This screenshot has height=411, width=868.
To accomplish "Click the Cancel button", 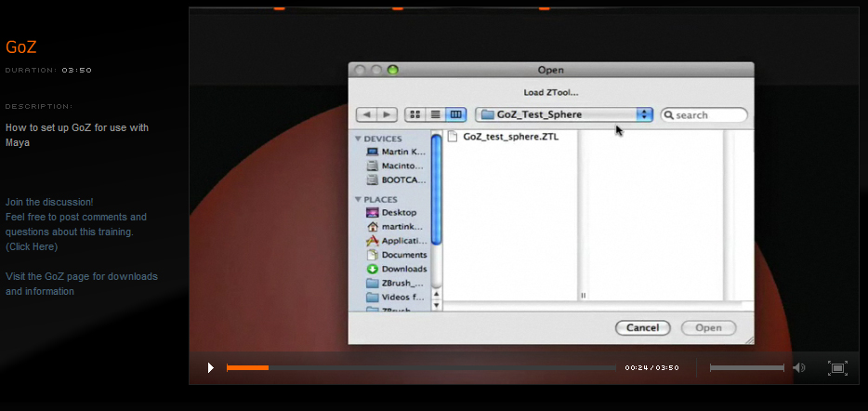I will click(x=643, y=328).
